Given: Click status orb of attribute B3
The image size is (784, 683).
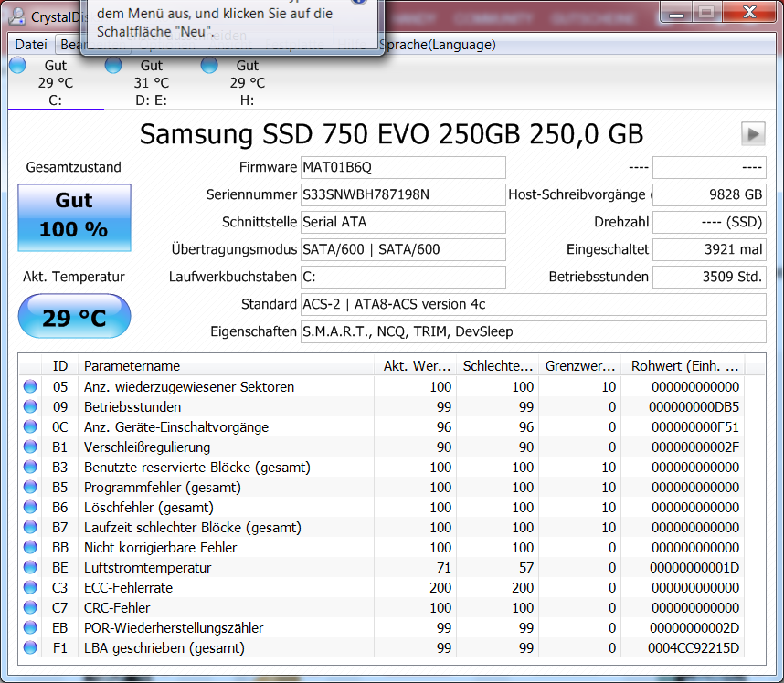Looking at the screenshot, I should pos(30,467).
